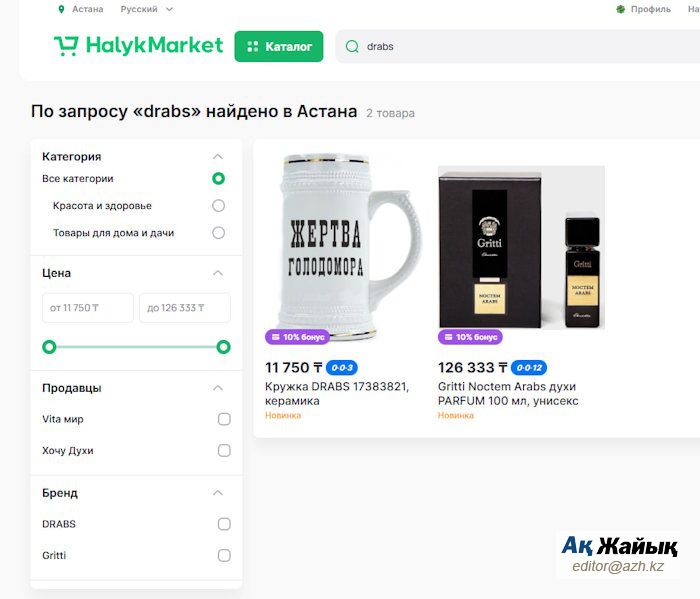
Task: Click the location pin icon near Астана
Action: (62, 9)
